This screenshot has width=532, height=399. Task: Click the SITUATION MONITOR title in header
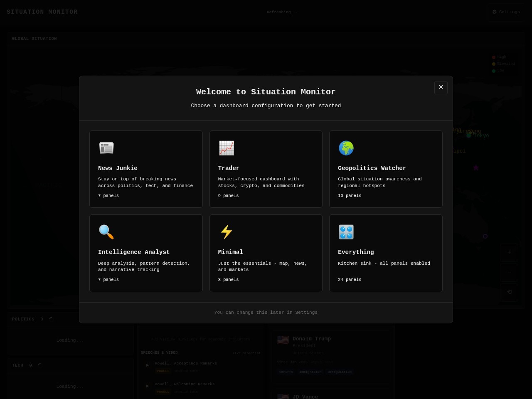coord(42,12)
